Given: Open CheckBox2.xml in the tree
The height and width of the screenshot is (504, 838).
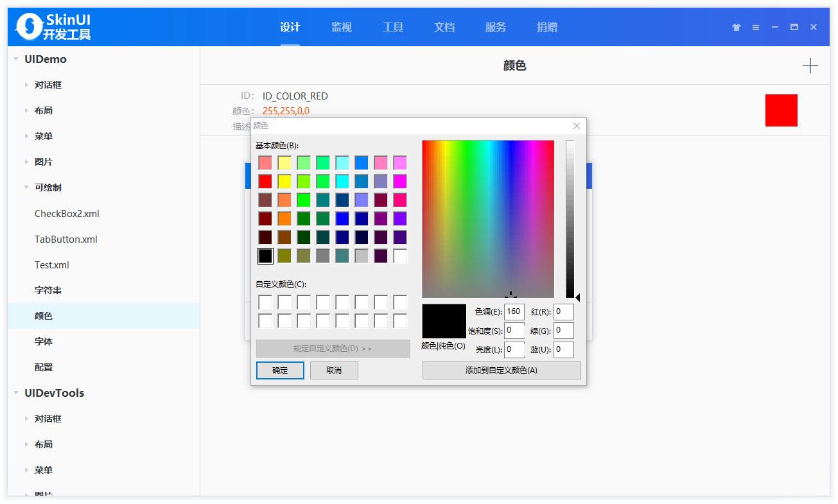Looking at the screenshot, I should tap(67, 214).
